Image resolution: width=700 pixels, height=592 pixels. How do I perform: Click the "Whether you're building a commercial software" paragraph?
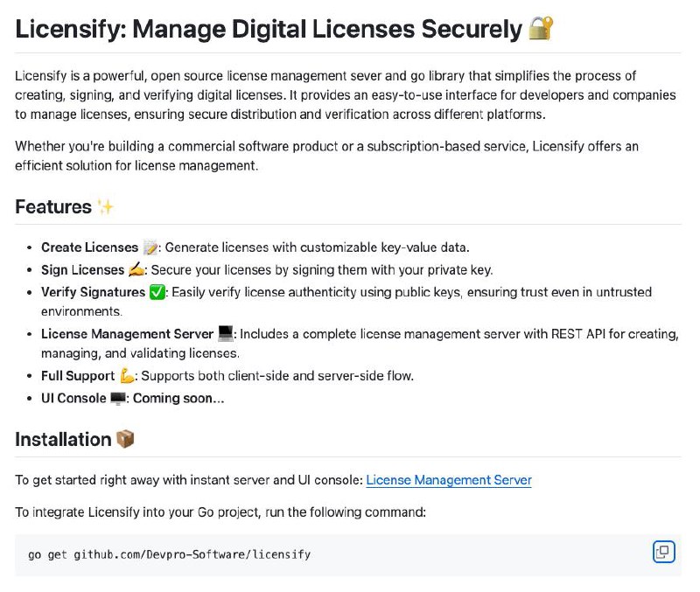tap(326, 156)
